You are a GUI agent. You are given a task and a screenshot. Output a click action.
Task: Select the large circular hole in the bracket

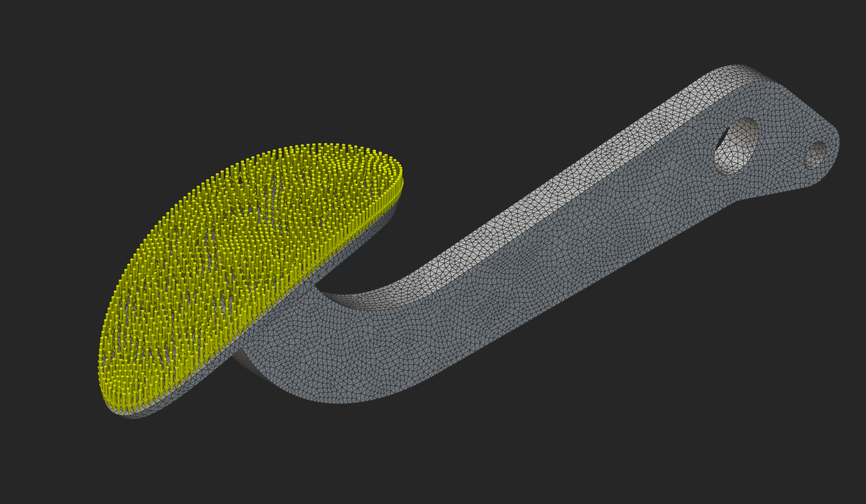tap(736, 146)
